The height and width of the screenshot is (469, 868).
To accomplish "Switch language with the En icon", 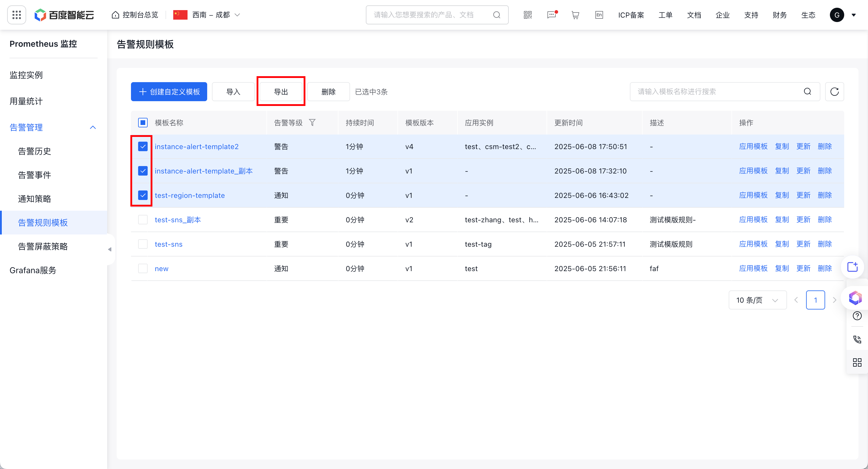I will (599, 15).
